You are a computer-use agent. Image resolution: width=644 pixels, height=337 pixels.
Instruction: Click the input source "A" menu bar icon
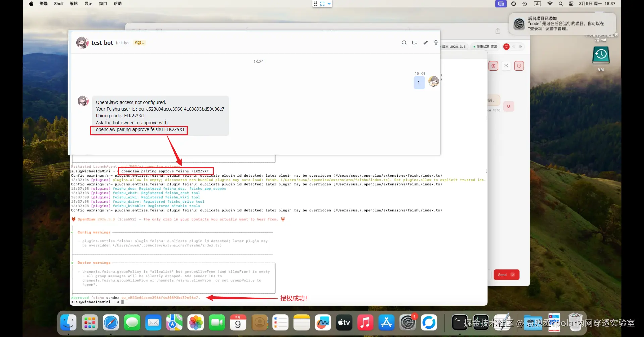click(x=537, y=4)
